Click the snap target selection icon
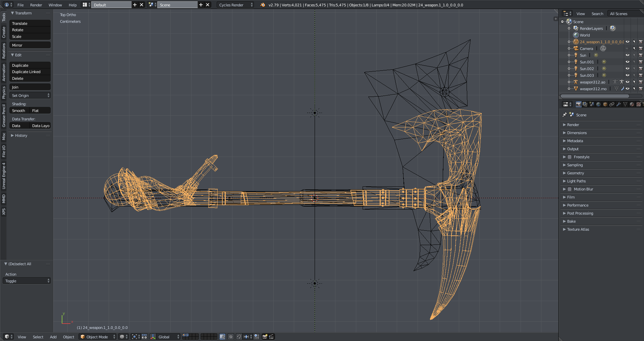This screenshot has height=341, width=644. pyautogui.click(x=257, y=337)
